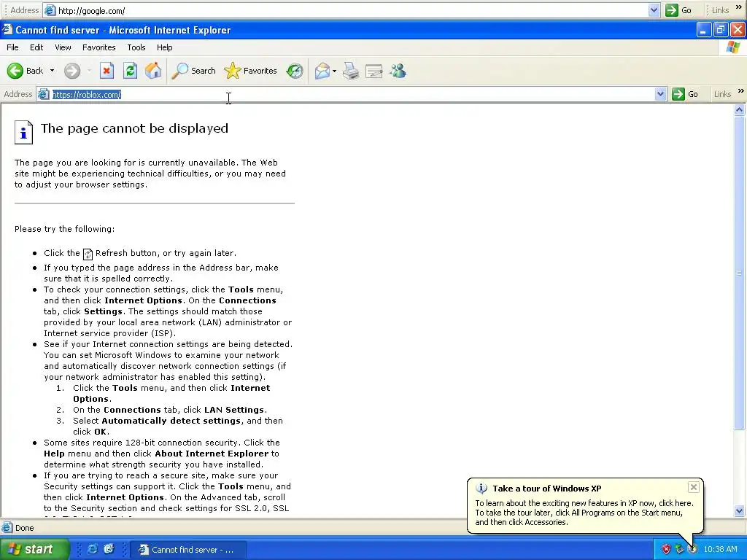Viewport: 747px width, 560px height.
Task: Click the page icon in the roblox address bar
Action: [x=44, y=94]
